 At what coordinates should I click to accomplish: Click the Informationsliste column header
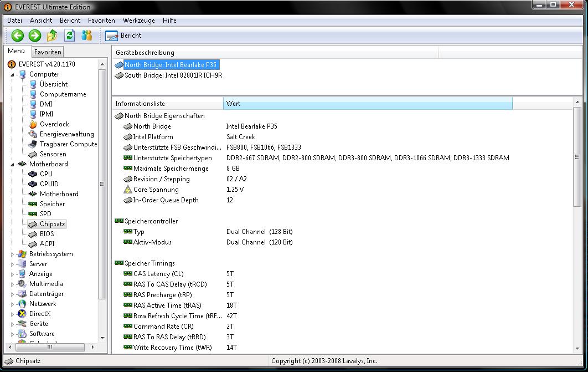[x=167, y=104]
